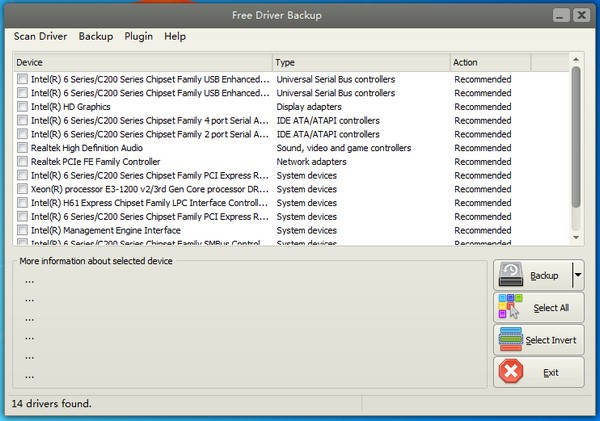Viewport: 600px width, 421px height.
Task: Click the Select All colored squares icon
Action: coord(511,308)
